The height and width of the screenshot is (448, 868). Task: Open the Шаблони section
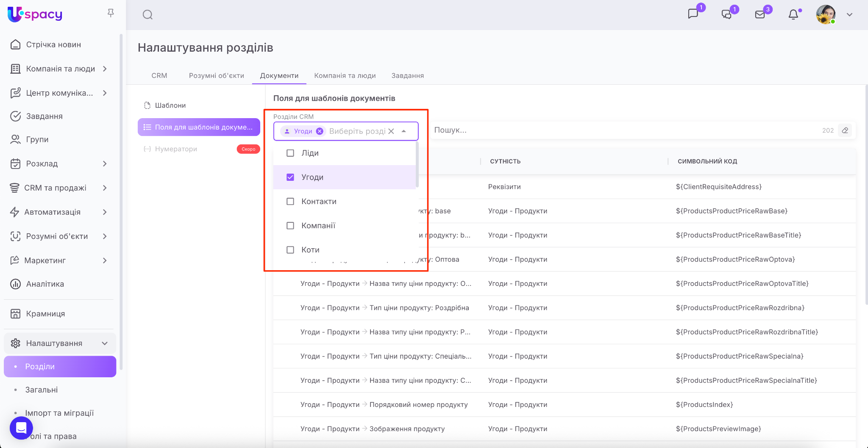(x=170, y=105)
